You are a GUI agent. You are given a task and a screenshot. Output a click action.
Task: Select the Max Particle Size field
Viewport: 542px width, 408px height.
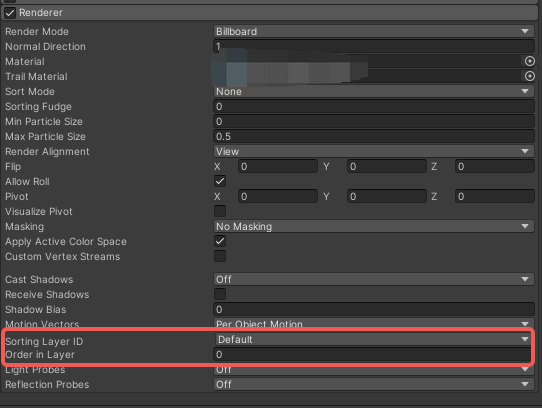374,136
